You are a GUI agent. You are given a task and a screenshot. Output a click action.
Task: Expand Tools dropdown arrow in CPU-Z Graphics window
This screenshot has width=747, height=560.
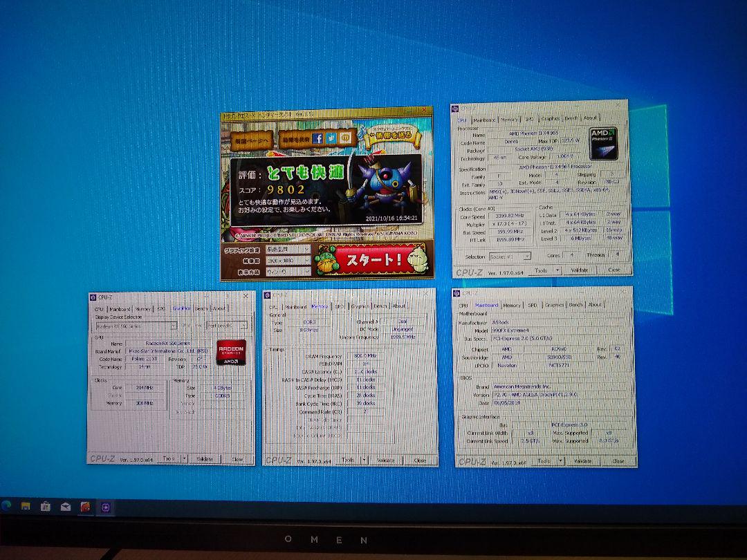pyautogui.click(x=185, y=458)
